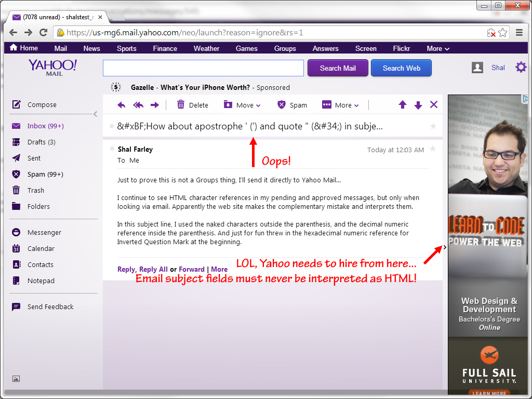
Task: Open Sports in the top navigation
Action: click(127, 48)
